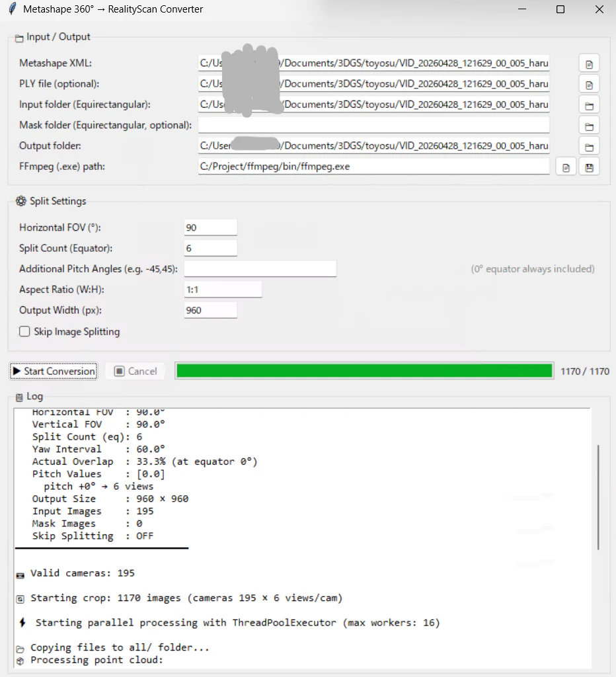Open folder browser for Input folder (Equirectangular)
Screen dimensions: 616x677
coord(589,105)
